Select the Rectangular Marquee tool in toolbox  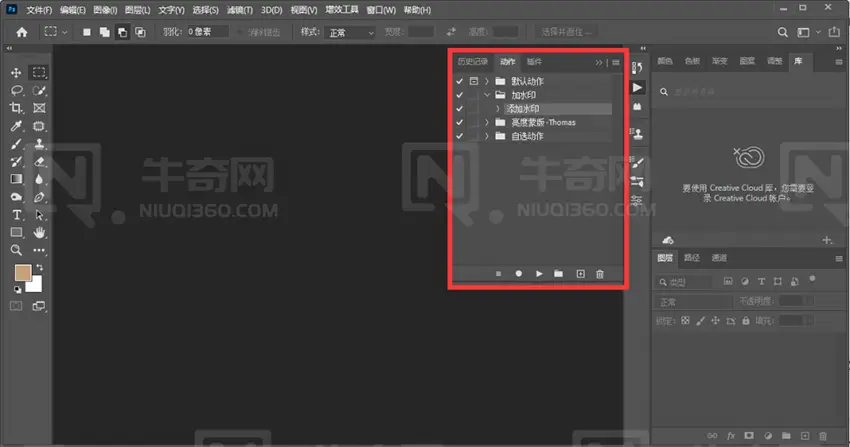pos(39,73)
